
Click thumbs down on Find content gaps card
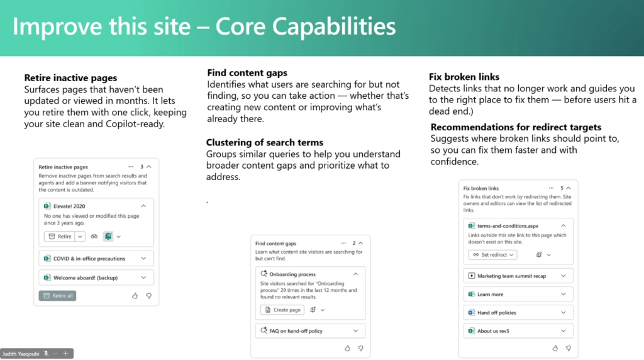tap(360, 348)
